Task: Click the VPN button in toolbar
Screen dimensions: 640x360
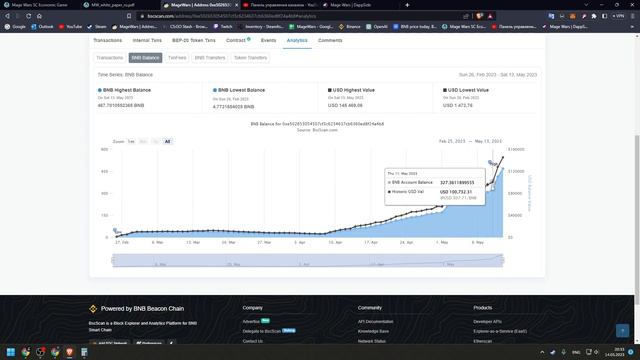Action: click(618, 16)
